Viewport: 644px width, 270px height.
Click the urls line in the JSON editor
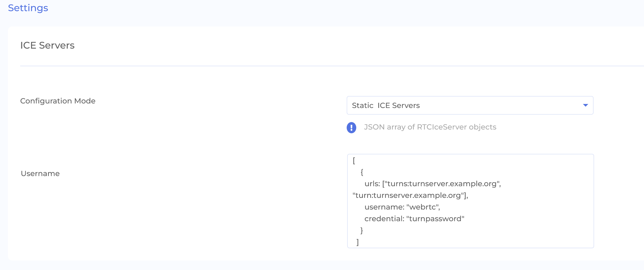tap(433, 184)
